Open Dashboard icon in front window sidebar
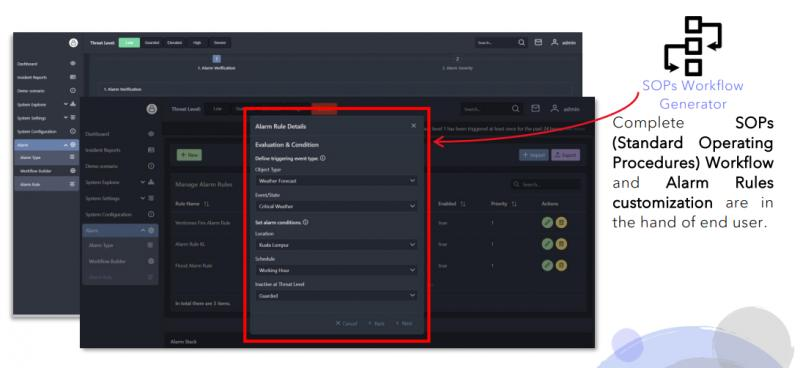This screenshot has width=800, height=368. [x=151, y=134]
